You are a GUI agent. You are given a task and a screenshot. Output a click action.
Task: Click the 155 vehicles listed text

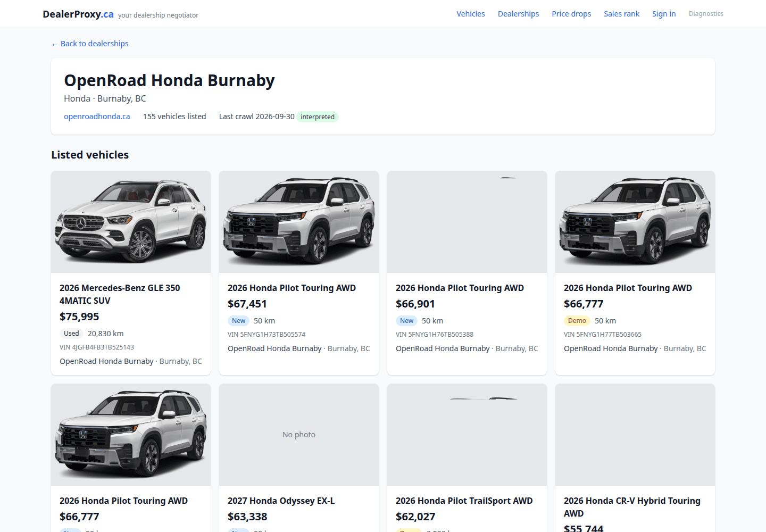click(x=174, y=117)
